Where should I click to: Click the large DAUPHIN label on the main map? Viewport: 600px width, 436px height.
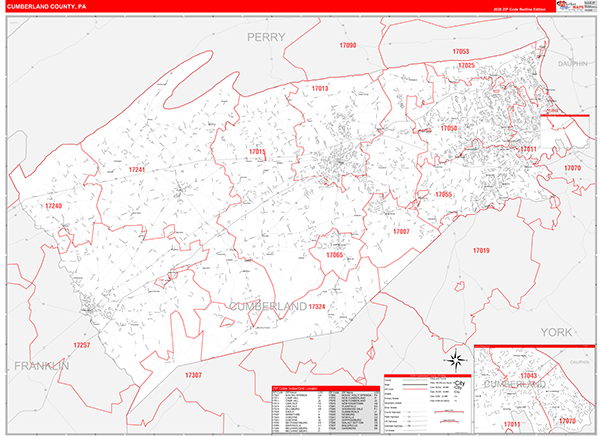pyautogui.click(x=572, y=64)
